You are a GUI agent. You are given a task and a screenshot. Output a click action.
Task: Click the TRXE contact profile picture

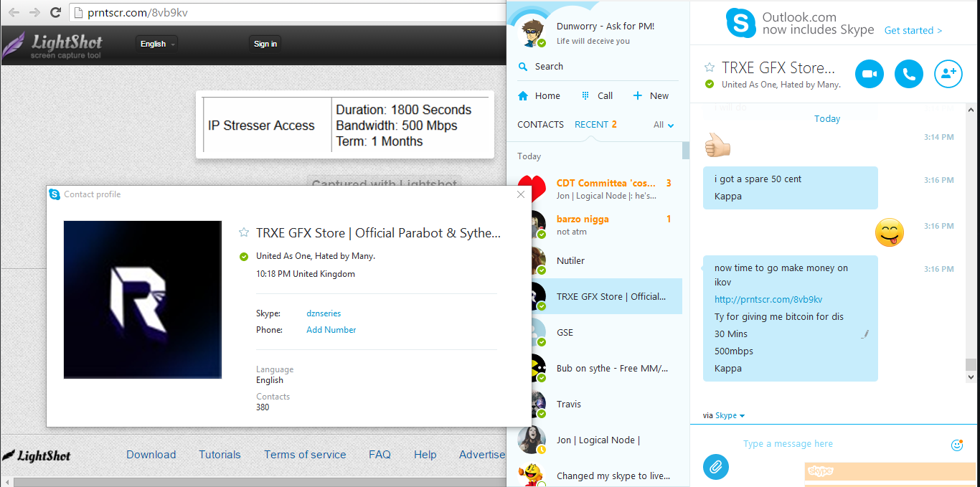click(x=143, y=300)
